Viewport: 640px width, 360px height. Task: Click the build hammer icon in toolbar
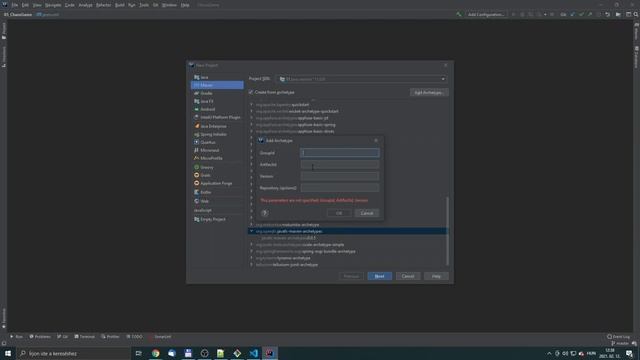pos(459,14)
